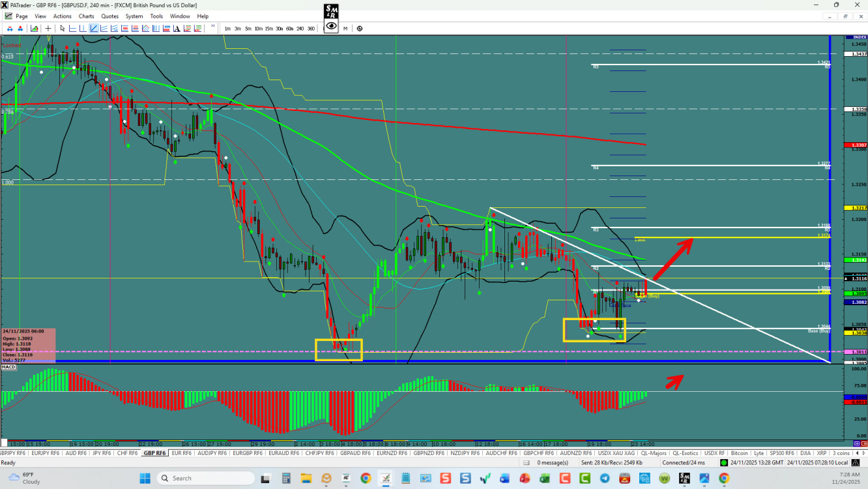Click the clock icon in toolbar

click(360, 28)
